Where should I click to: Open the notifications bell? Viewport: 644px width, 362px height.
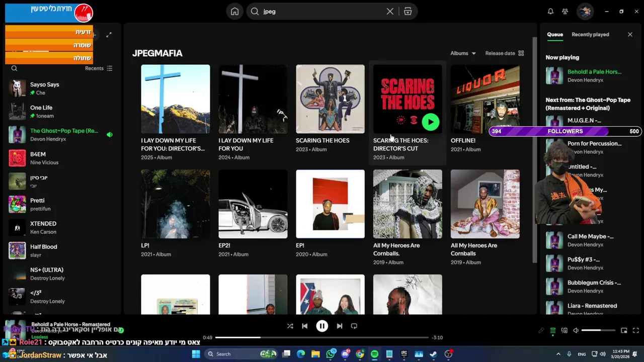point(550,11)
